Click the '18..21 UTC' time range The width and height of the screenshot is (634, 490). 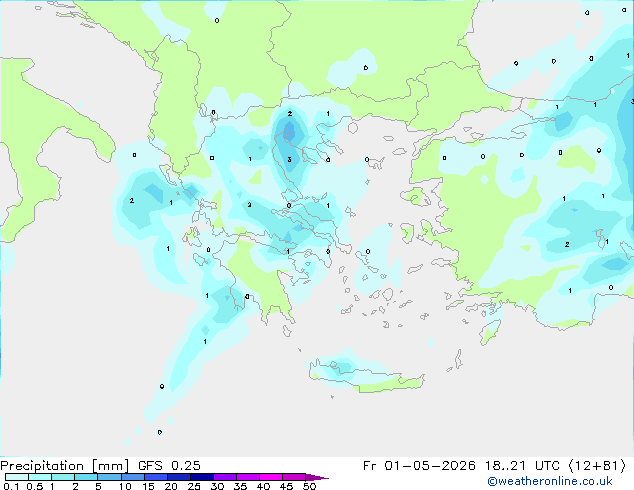pyautogui.click(x=522, y=466)
